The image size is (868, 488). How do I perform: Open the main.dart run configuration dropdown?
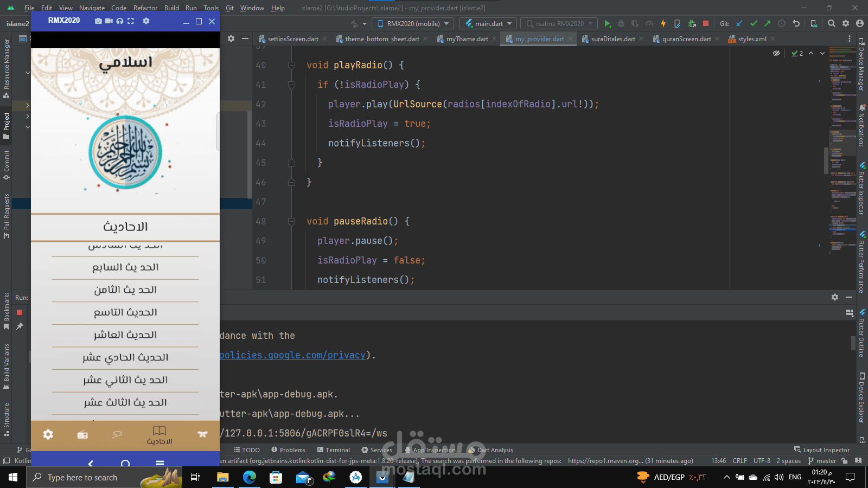488,23
